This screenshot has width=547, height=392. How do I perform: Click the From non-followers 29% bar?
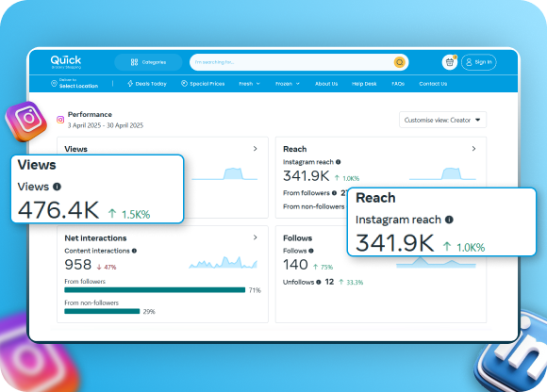[x=102, y=311]
